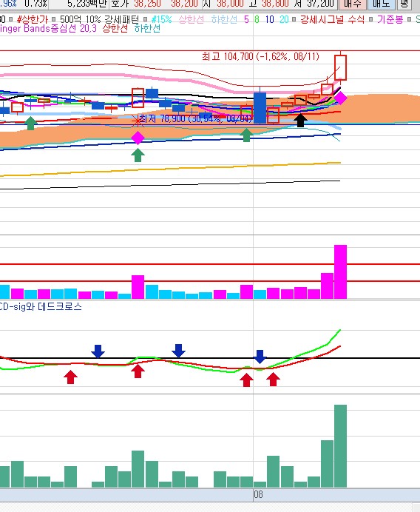Click the leftmost red up arrow in MACD panel
420x512 pixels.
[x=70, y=377]
